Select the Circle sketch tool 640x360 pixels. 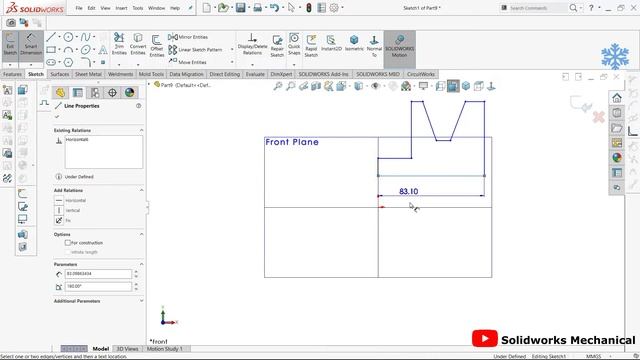point(68,37)
